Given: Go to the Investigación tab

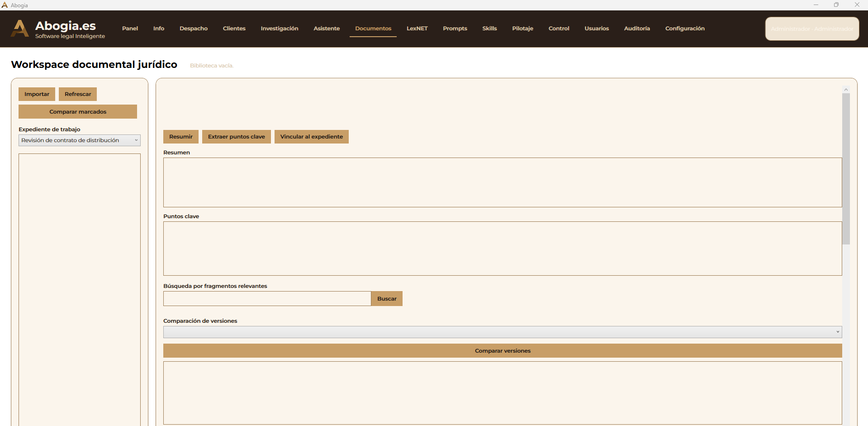Looking at the screenshot, I should point(280,29).
